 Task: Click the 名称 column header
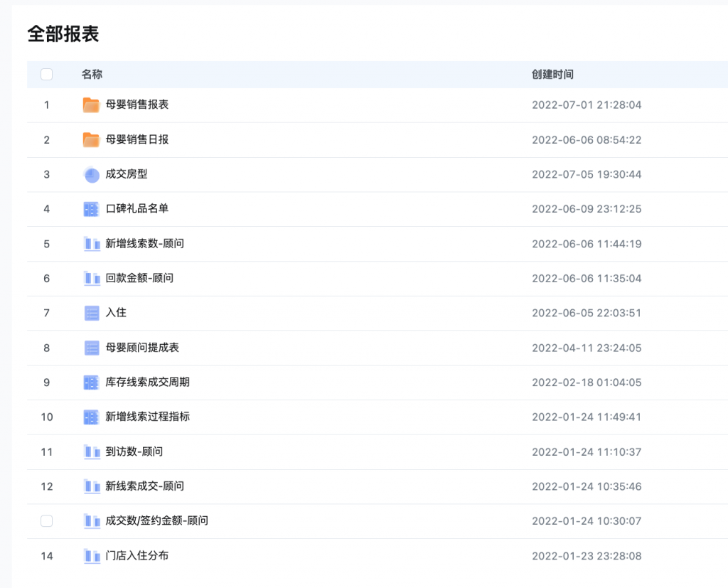coord(92,75)
